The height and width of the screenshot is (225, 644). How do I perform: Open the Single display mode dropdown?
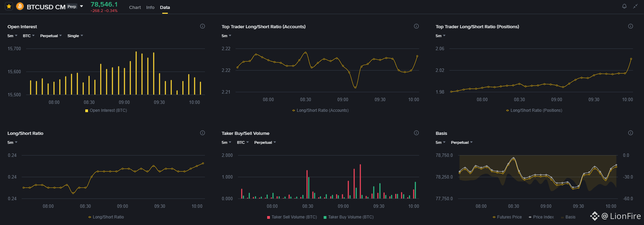(75, 36)
